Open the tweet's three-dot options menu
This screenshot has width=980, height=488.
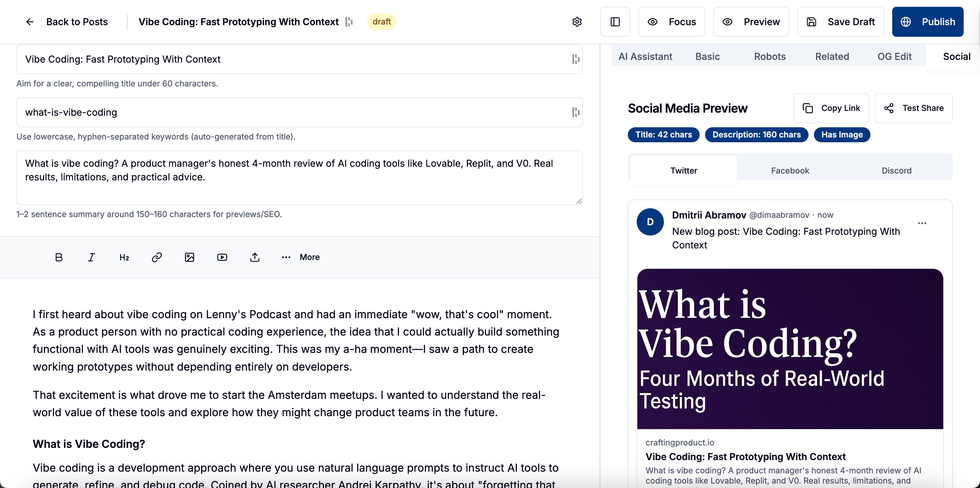[922, 223]
